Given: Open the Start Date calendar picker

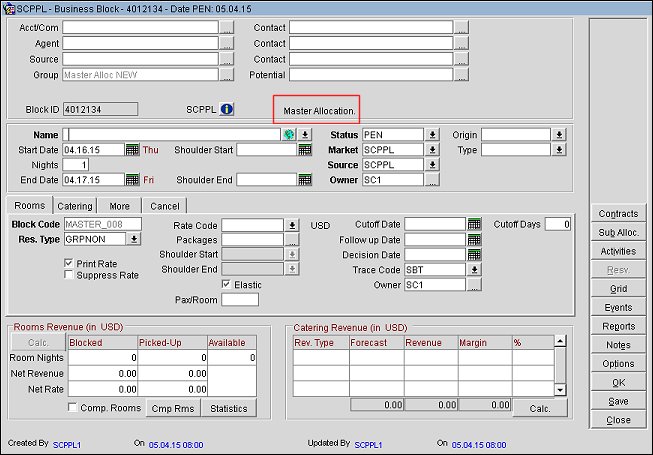Looking at the screenshot, I should pyautogui.click(x=132, y=150).
